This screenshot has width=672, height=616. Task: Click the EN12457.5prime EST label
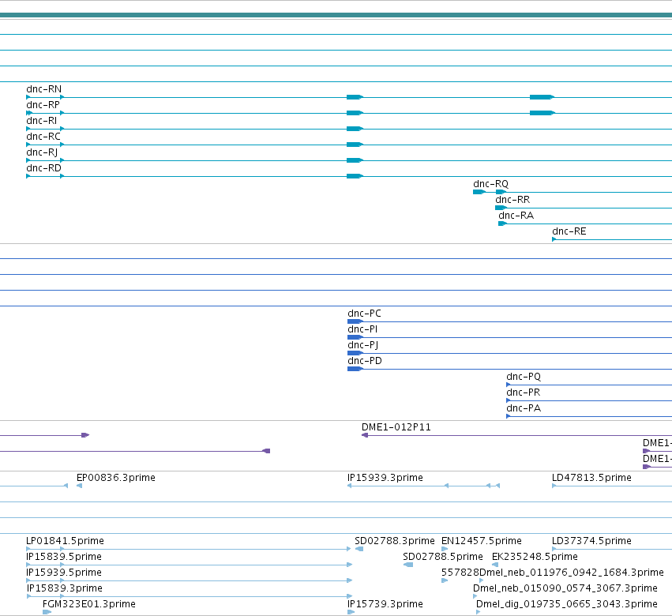tap(482, 541)
